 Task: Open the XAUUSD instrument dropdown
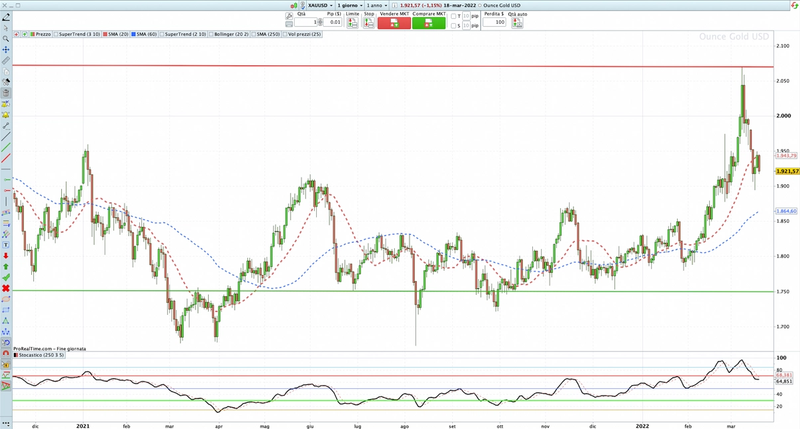[x=320, y=5]
